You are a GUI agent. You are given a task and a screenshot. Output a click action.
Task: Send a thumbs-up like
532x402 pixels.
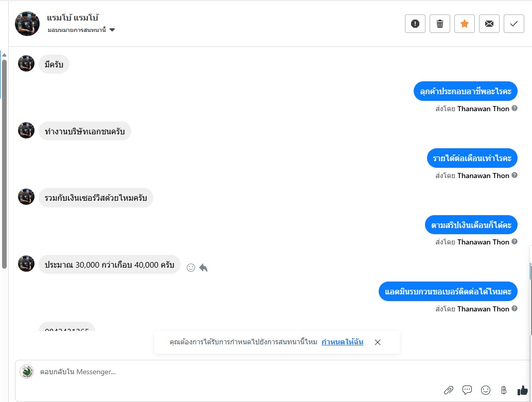pyautogui.click(x=522, y=390)
